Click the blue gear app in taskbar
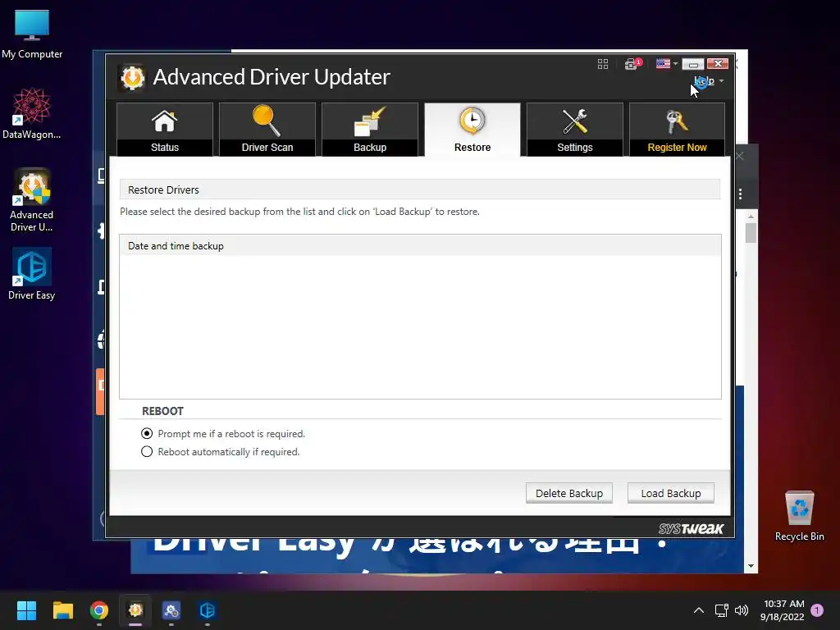Screen dimensions: 840x630 coord(171,610)
